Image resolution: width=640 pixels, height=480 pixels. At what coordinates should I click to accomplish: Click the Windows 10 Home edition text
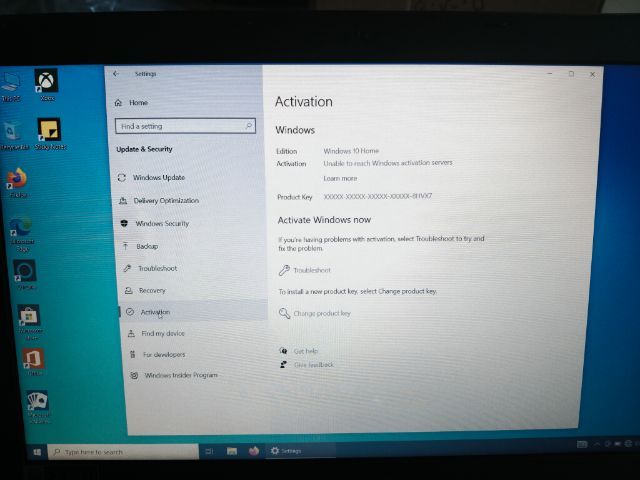(x=351, y=151)
